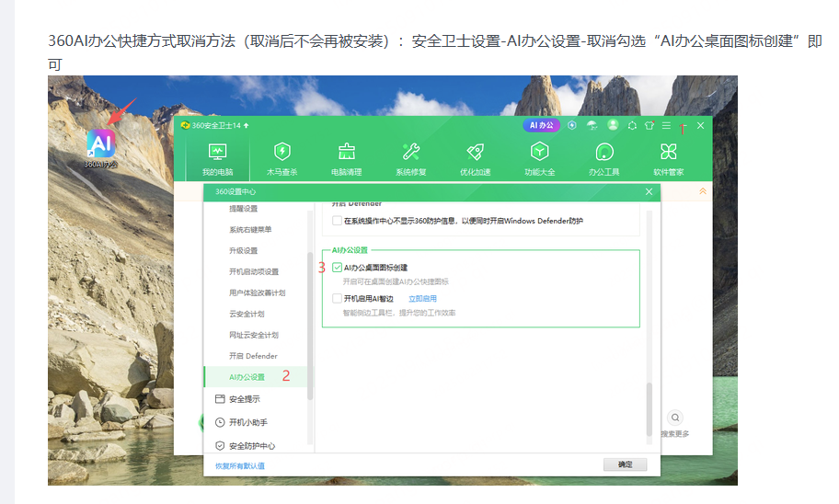Open the hamburger main menu icon
Viewport: 839px width, 504px height.
[x=666, y=125]
